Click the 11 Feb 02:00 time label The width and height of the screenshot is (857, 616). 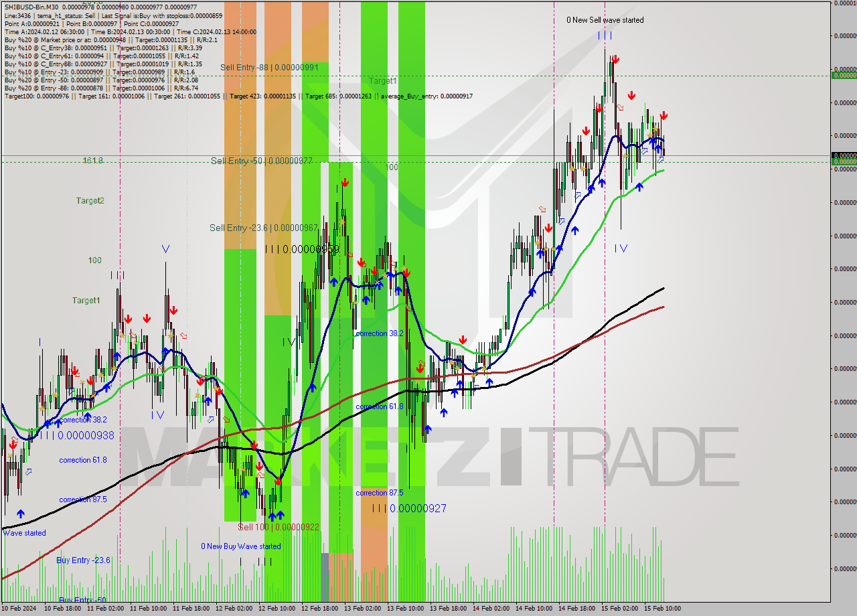click(x=105, y=609)
